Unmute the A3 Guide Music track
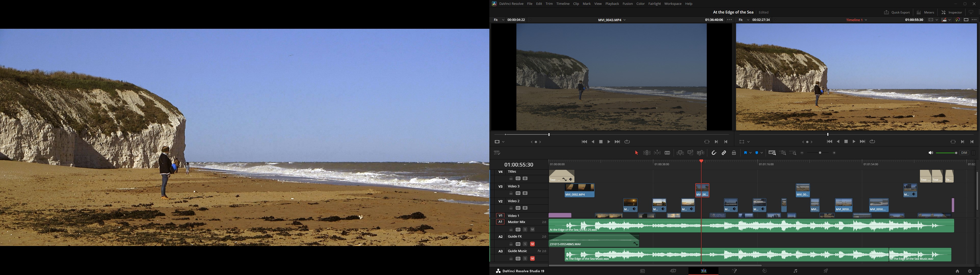Screen dimensions: 980x275 pos(533,259)
